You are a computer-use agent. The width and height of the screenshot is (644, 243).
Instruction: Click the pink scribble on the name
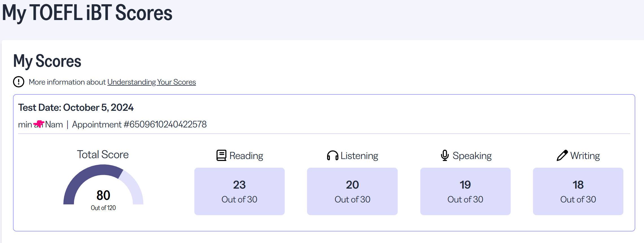pos(39,124)
